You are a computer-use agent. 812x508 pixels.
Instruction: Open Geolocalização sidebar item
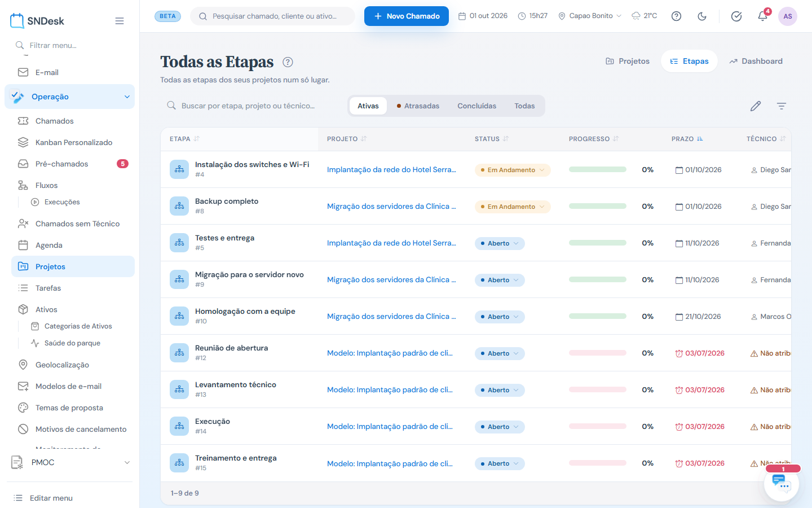73,365
